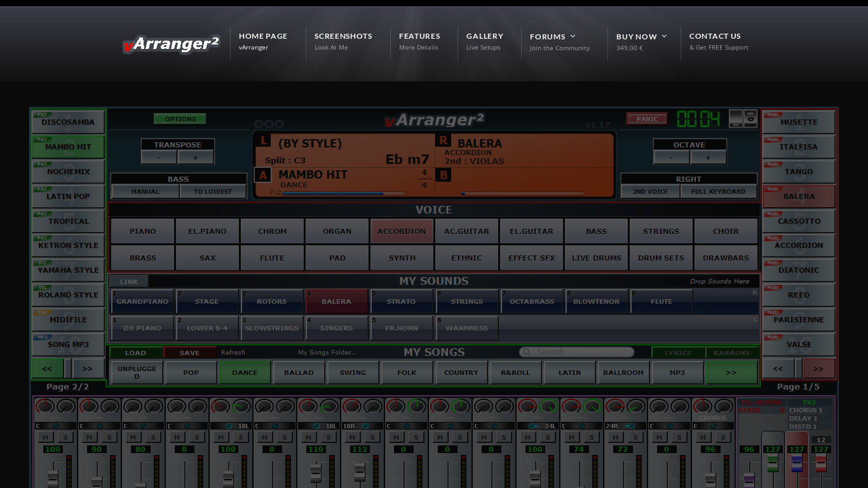Toggle the 2ND VOICE right option
Screen dimensions: 868x488
[x=650, y=191]
